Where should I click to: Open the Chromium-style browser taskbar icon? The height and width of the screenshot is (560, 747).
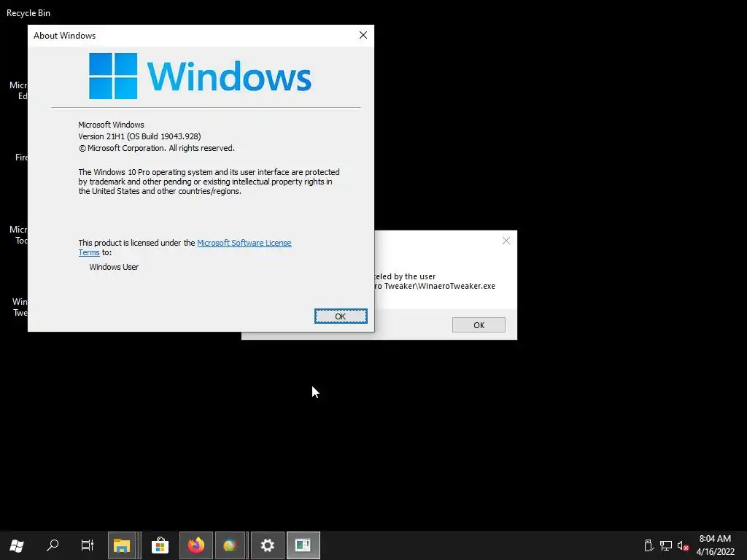click(x=230, y=545)
